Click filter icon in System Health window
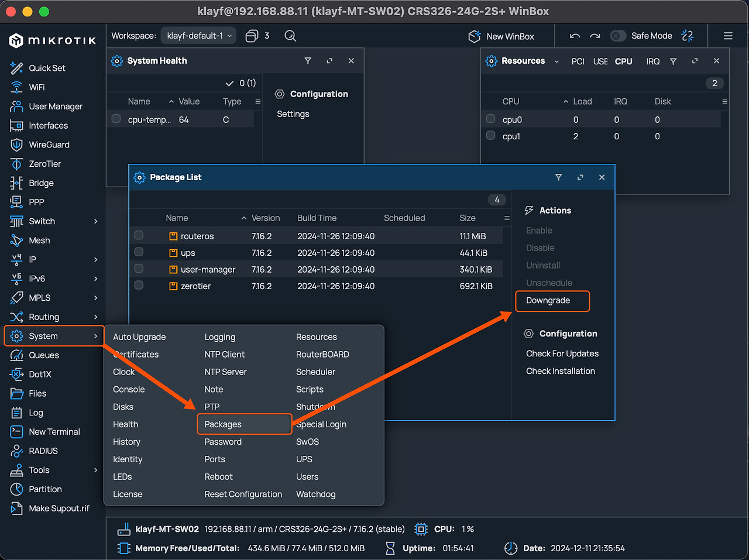 pos(308,61)
